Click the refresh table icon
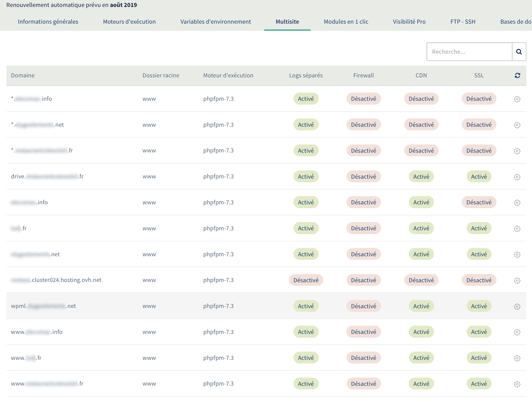 (517, 75)
